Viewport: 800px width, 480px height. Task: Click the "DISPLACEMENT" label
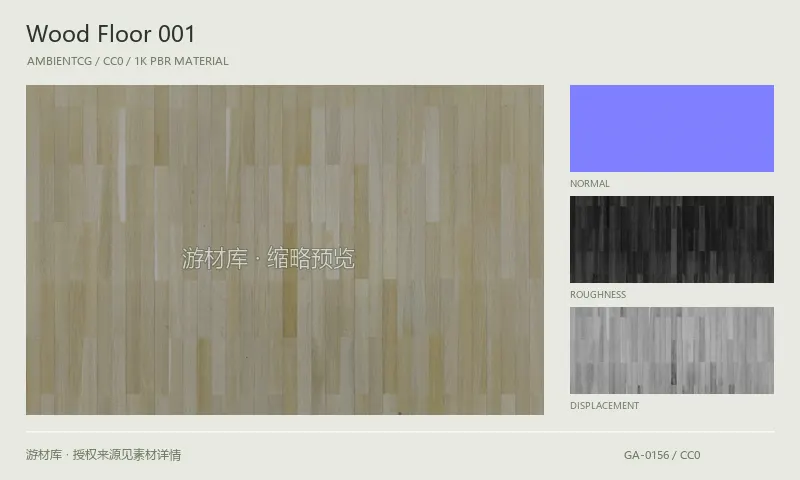(605, 406)
